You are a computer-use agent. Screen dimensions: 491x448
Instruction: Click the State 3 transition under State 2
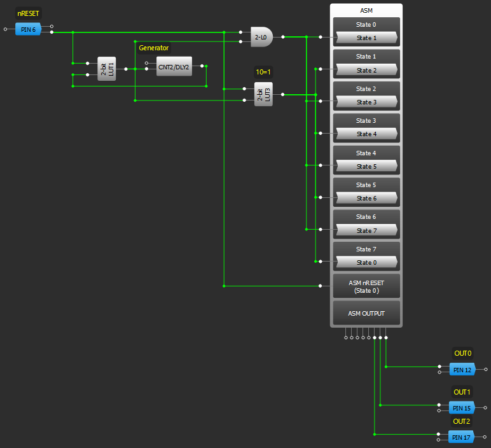pyautogui.click(x=366, y=102)
